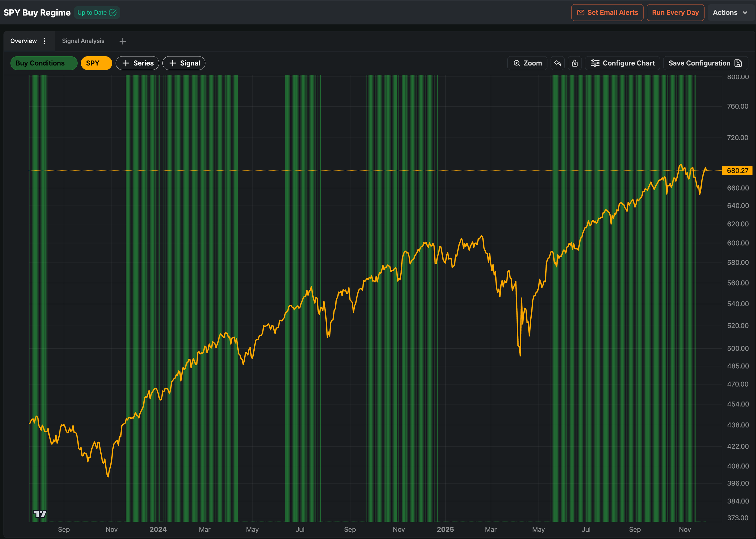Add a new Series to chart

pyautogui.click(x=137, y=63)
